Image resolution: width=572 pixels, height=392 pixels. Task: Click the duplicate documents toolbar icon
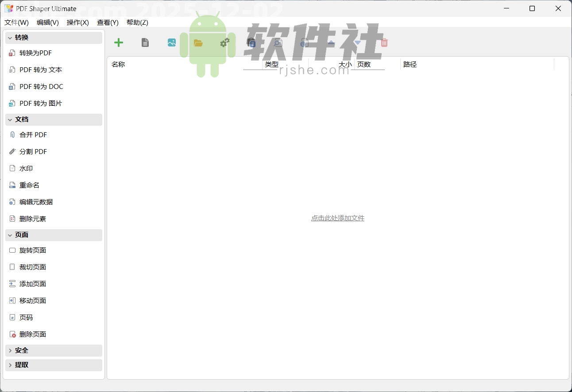pos(251,42)
